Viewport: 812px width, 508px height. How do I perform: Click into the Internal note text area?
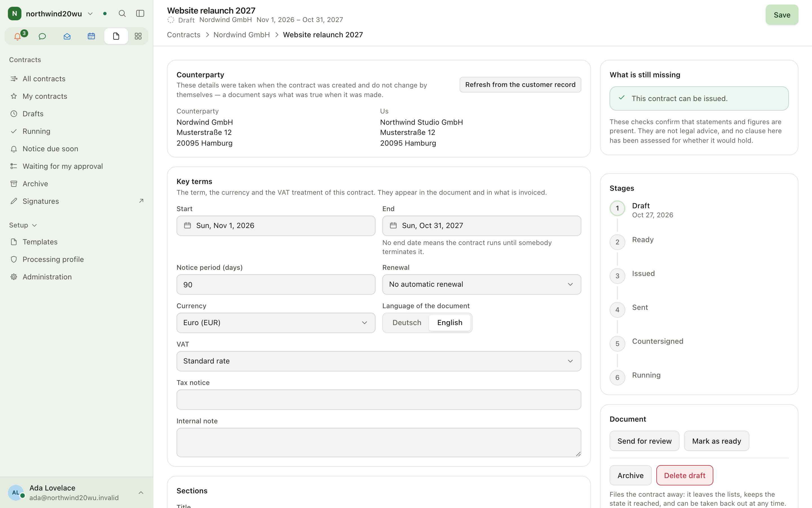point(379,443)
